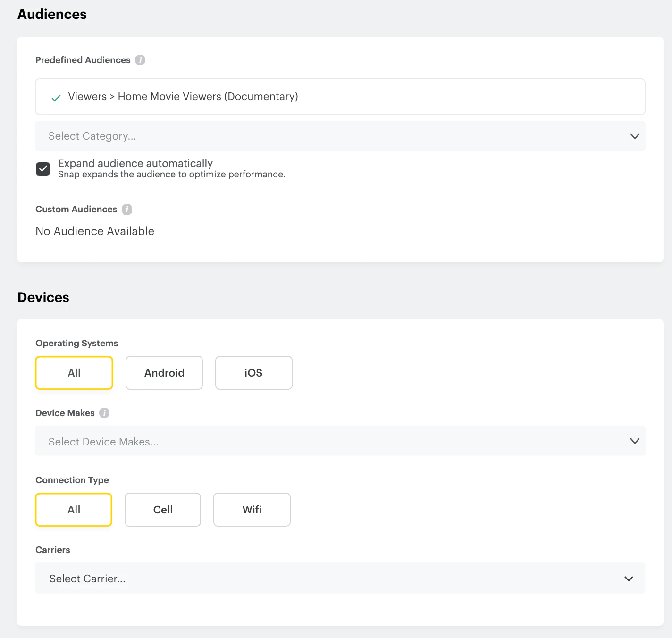Viewport: 672px width, 638px height.
Task: Click the No Audience Available text
Action: tap(95, 231)
